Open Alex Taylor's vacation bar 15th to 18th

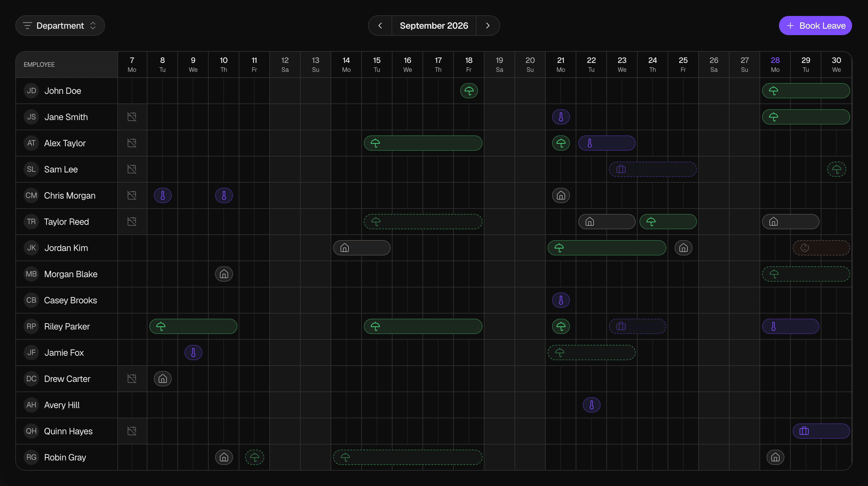pyautogui.click(x=423, y=143)
